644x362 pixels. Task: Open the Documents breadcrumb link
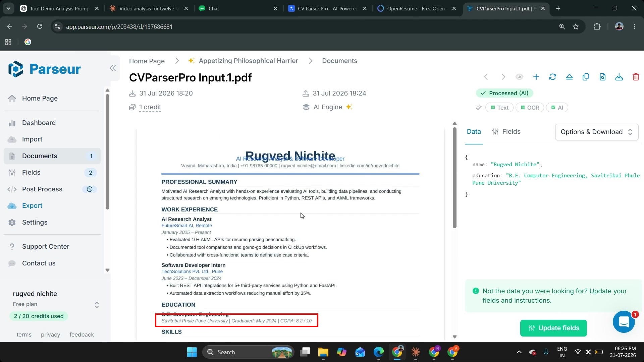pyautogui.click(x=340, y=61)
